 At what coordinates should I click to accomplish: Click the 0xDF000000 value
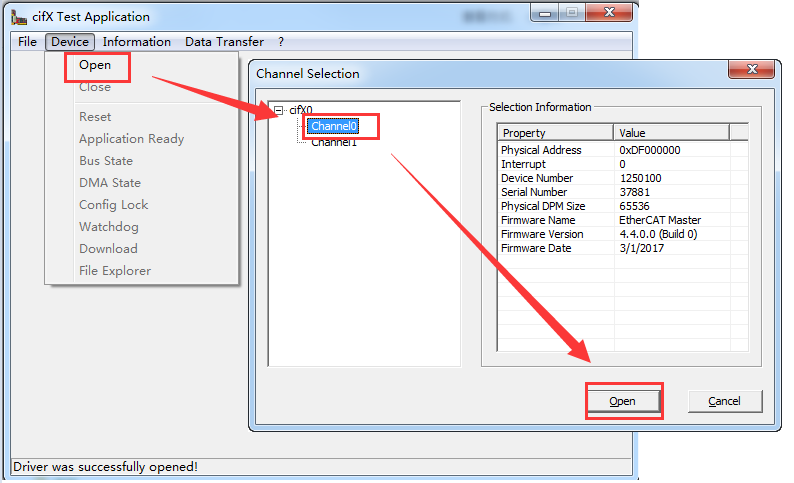pos(650,150)
